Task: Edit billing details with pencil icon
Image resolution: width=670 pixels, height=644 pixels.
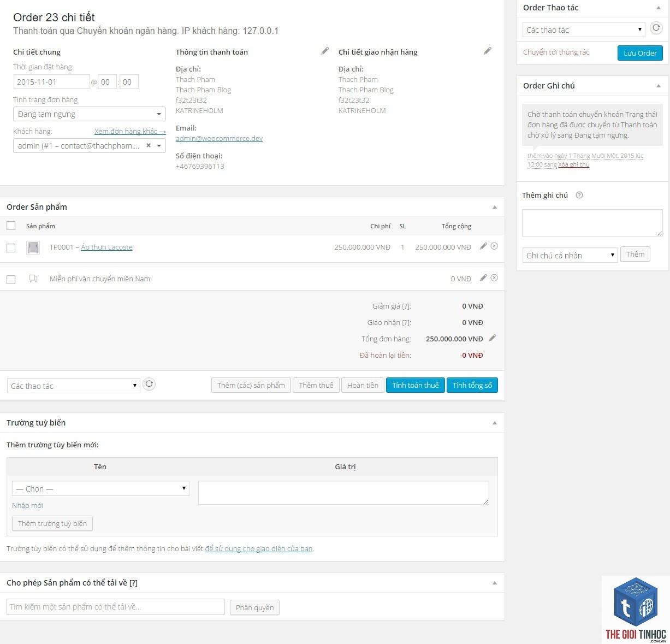Action: coord(325,51)
